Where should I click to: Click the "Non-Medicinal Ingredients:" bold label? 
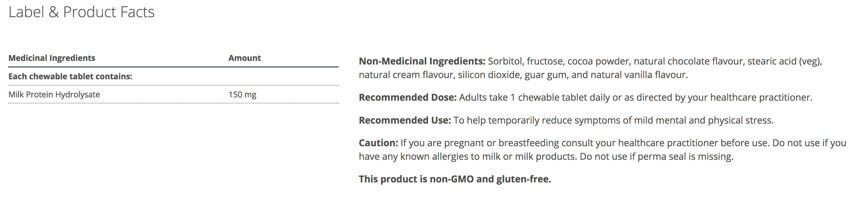coord(422,61)
